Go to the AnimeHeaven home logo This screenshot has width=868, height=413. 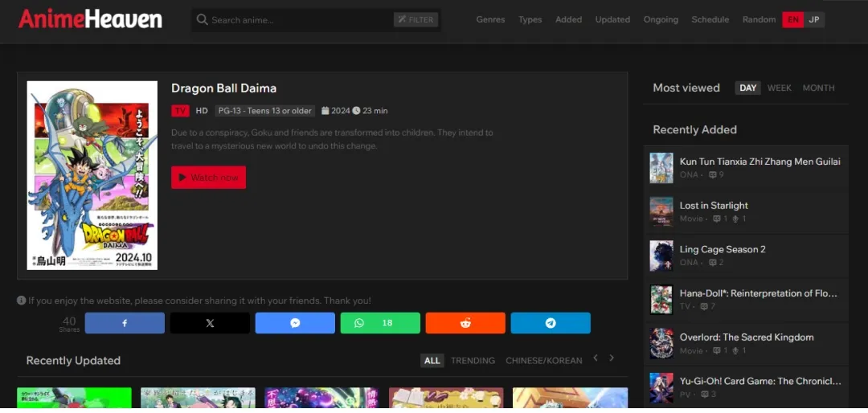(90, 19)
